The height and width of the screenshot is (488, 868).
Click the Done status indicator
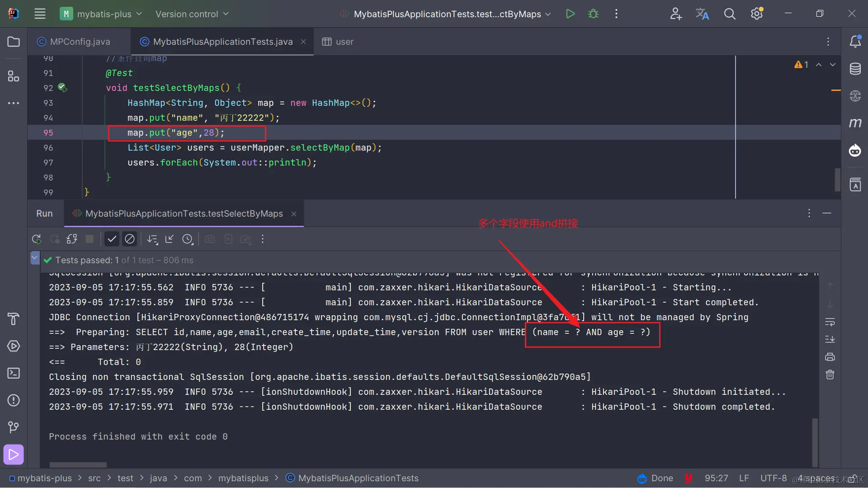[x=655, y=478]
